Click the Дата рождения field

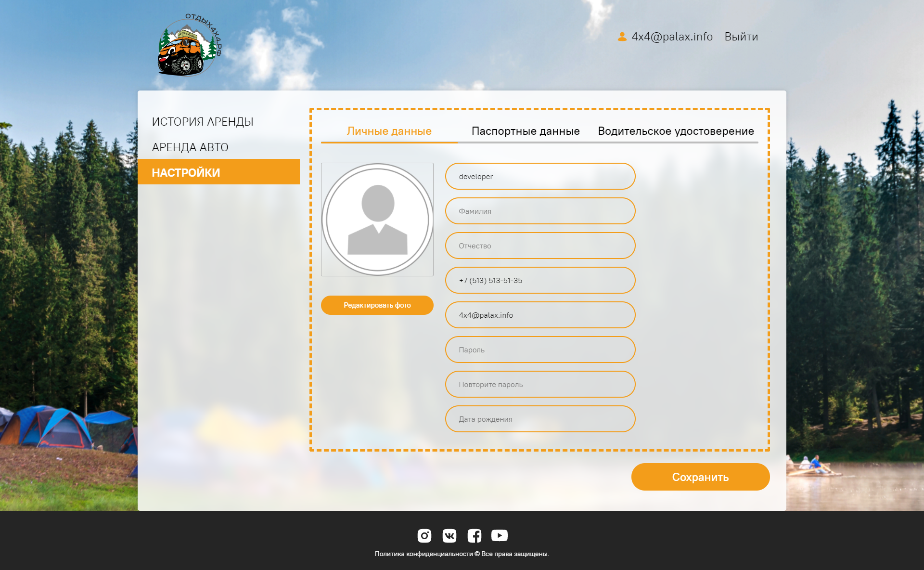(540, 419)
